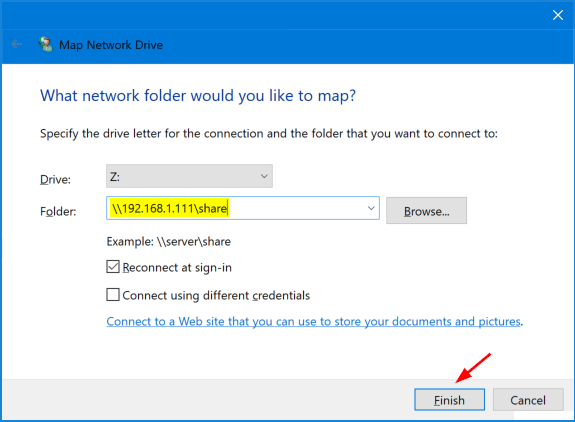Click the 'Folder:' field label

(x=58, y=211)
